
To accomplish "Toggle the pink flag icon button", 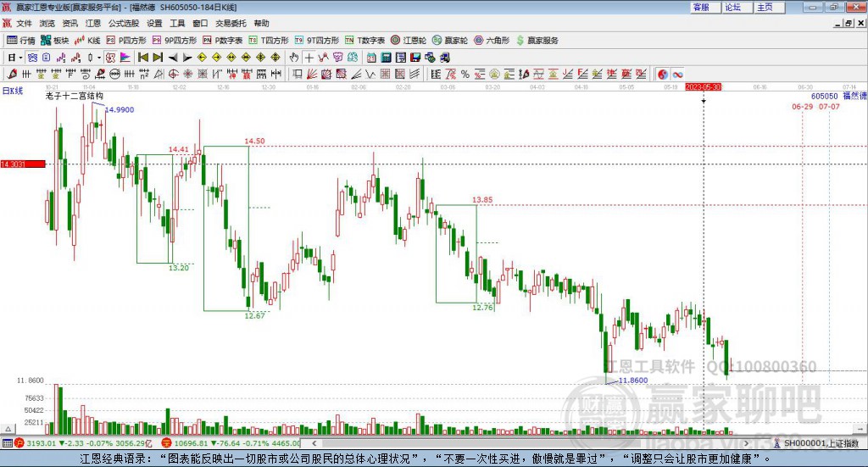I will [x=125, y=58].
